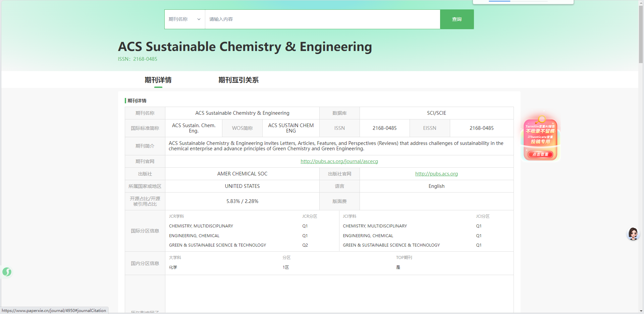Screen dimensions: 644x314
Task: Click the scrollbar down arrow
Action: point(641,311)
